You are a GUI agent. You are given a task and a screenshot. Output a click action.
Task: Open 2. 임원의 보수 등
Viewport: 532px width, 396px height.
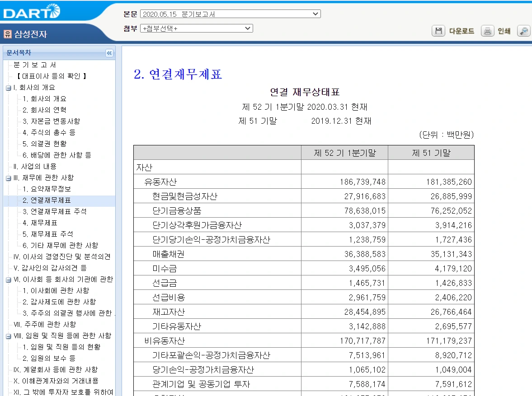49,358
